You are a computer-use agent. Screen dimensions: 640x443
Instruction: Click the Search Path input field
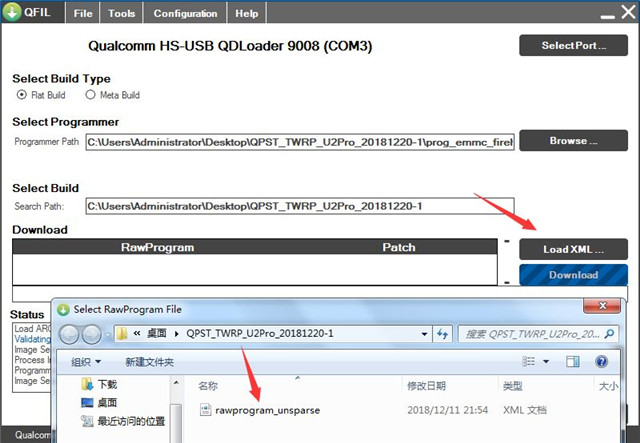click(x=298, y=206)
